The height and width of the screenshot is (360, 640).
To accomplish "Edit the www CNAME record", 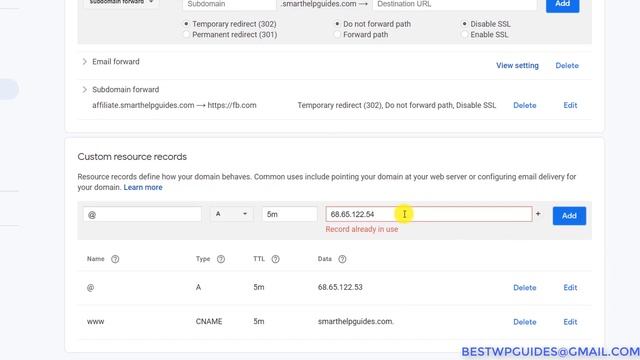I will 570,322.
